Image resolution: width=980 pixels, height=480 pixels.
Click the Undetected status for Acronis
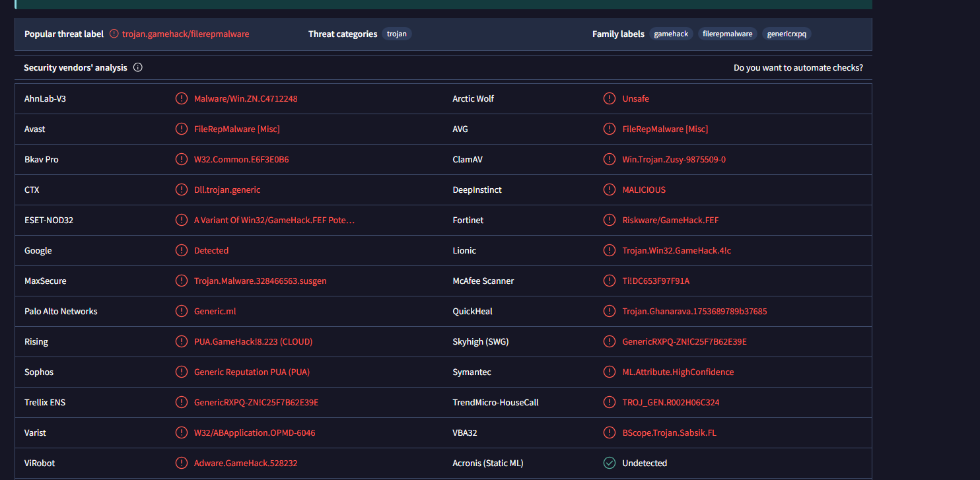coord(645,463)
